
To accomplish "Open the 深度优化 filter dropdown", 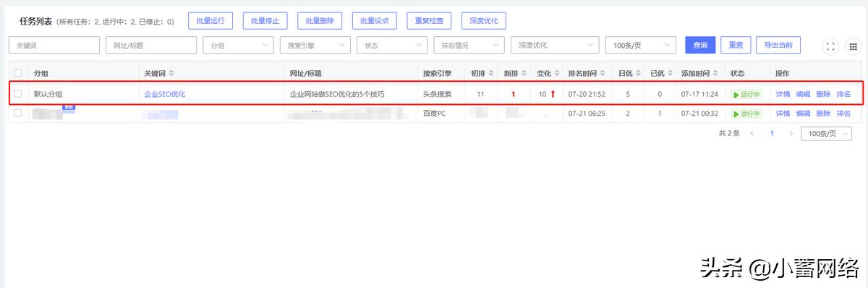I will point(555,45).
